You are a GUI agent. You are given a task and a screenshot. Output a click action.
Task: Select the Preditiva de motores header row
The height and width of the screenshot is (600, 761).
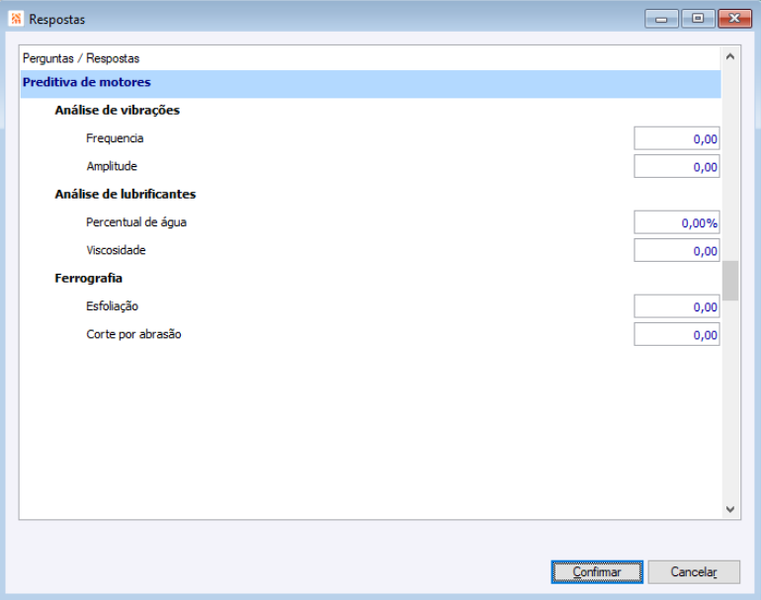click(371, 83)
